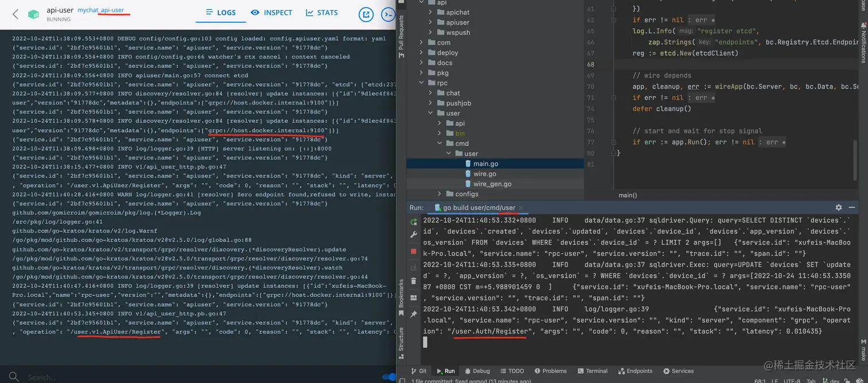Expand the pkg folder
Image resolution: width=868 pixels, height=383 pixels.
(422, 73)
